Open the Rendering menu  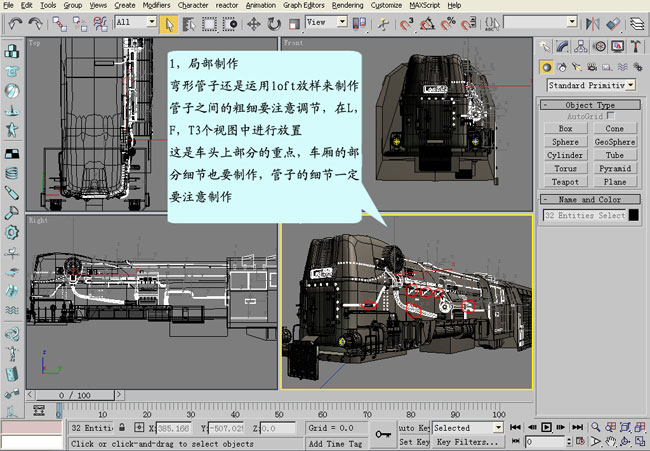pos(347,5)
